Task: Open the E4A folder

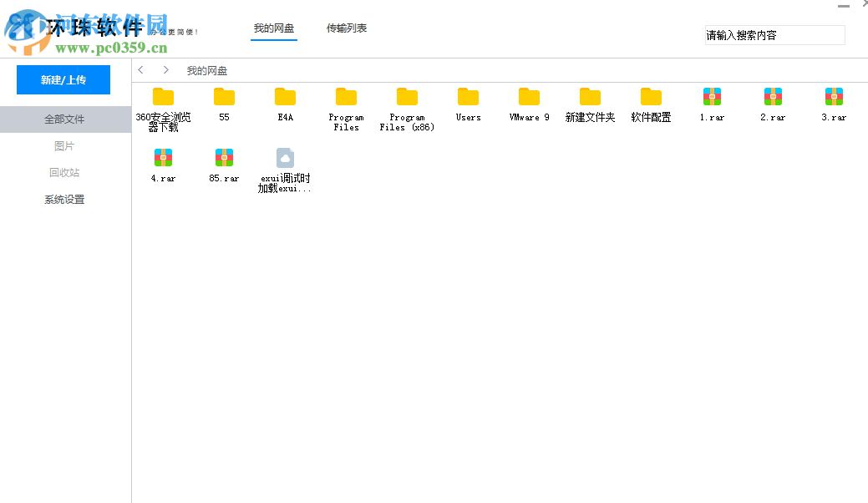Action: pos(285,96)
